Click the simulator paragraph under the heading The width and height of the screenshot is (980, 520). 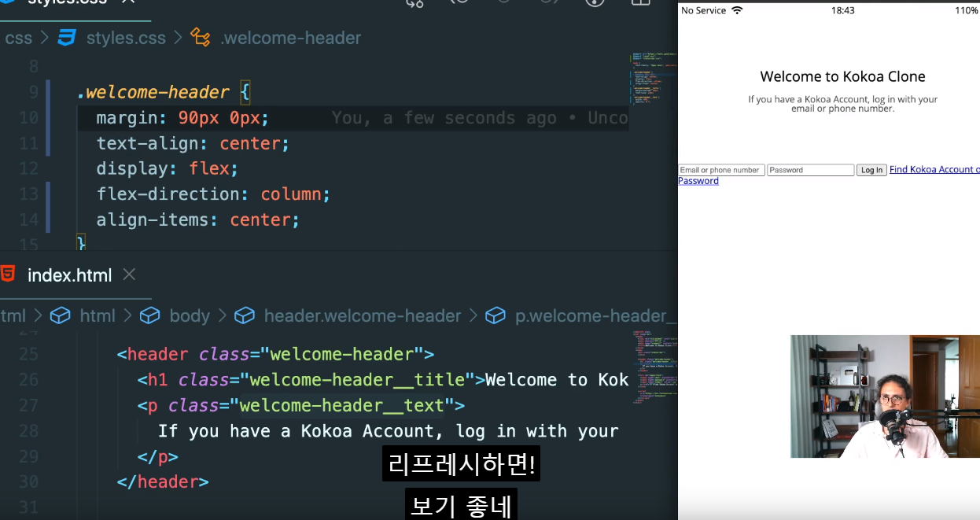coord(842,104)
